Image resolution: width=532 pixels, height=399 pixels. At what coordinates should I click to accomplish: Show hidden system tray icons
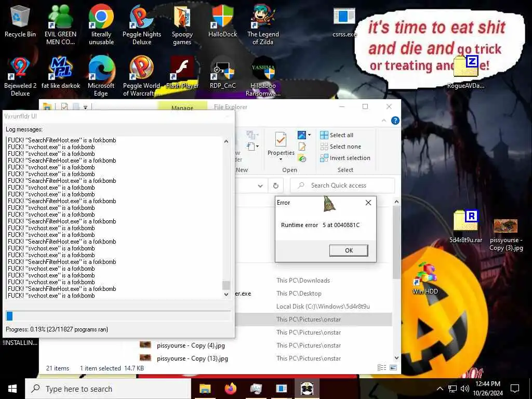(x=440, y=389)
